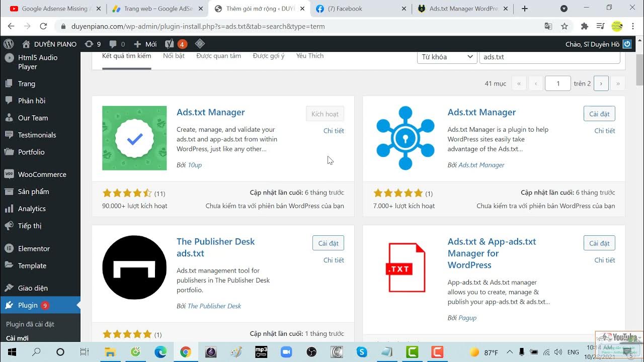This screenshot has height=362, width=644.
Task: Open 'The Publisher Desk ads.txt' title link
Action: pos(215,247)
